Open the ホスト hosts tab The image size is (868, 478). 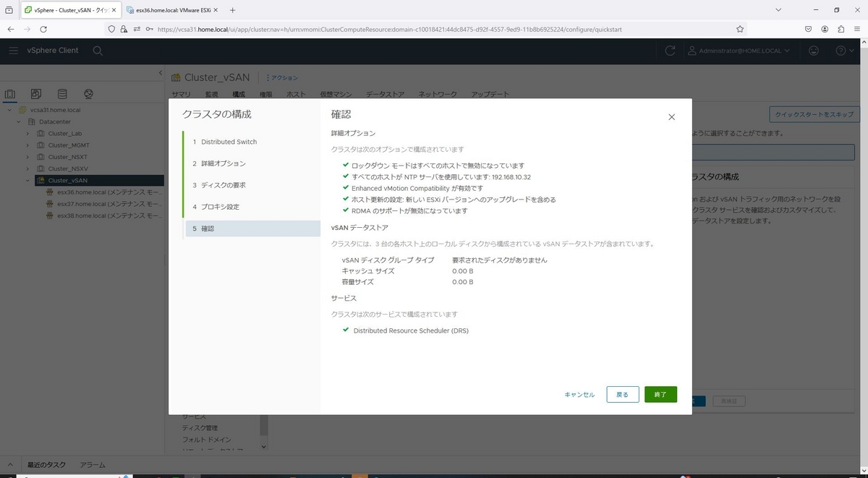(296, 94)
